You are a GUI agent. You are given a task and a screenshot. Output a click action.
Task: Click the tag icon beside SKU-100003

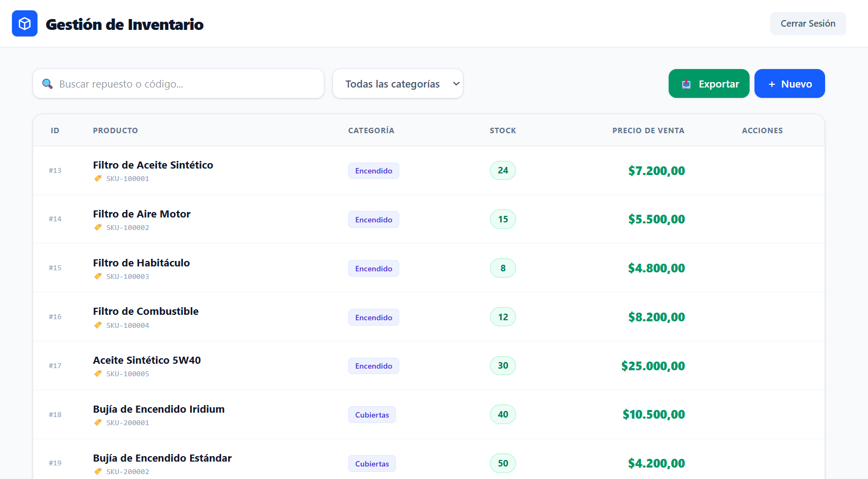click(x=98, y=276)
